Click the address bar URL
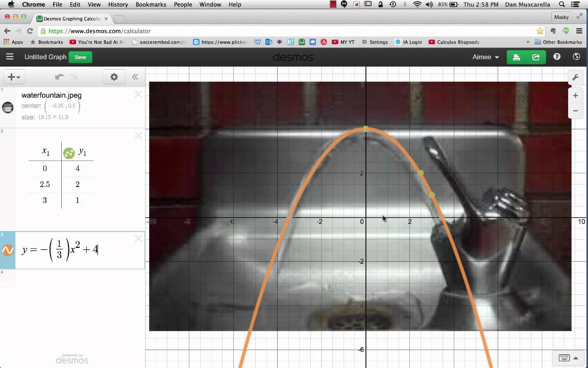 [100, 31]
